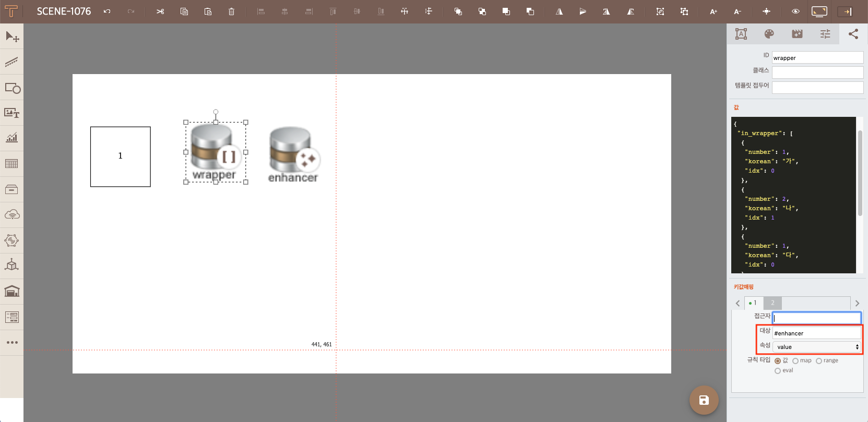868x422 pixels.
Task: Toggle the preview eye icon
Action: 795,11
